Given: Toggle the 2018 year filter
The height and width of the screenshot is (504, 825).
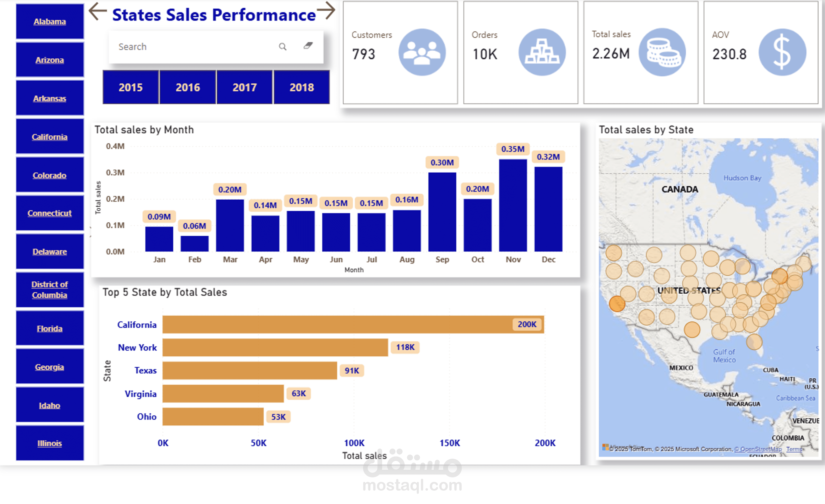Looking at the screenshot, I should click(301, 87).
